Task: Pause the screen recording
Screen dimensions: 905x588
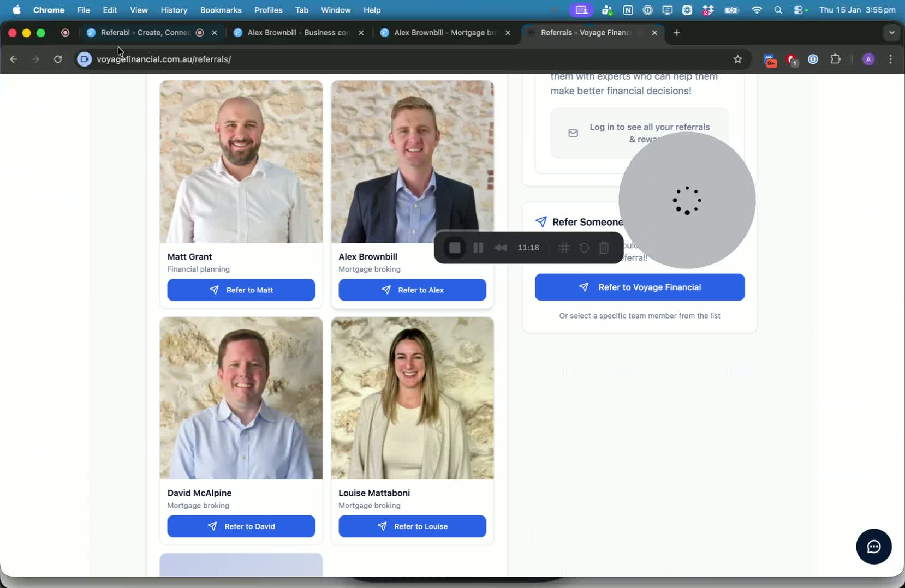Action: point(478,248)
